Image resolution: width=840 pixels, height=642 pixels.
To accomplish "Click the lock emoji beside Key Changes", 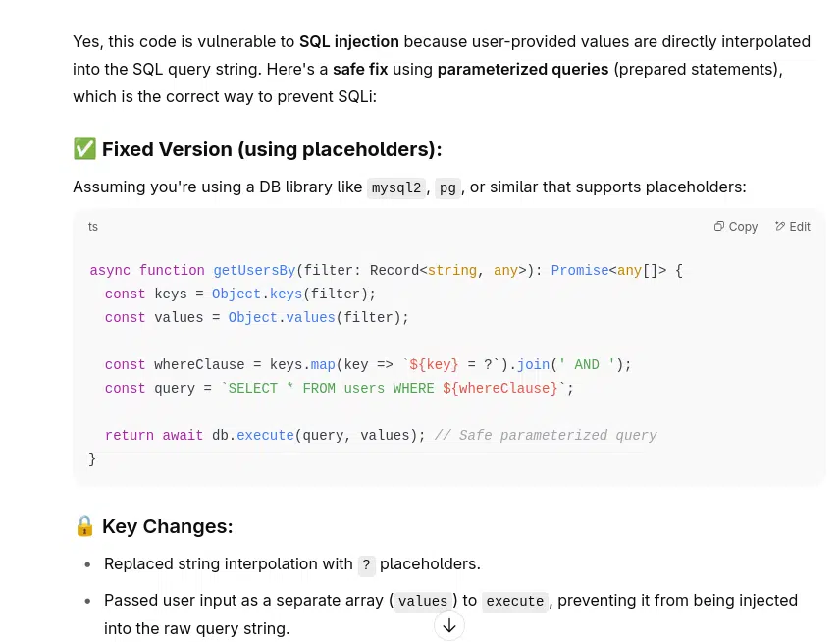I will 84,526.
